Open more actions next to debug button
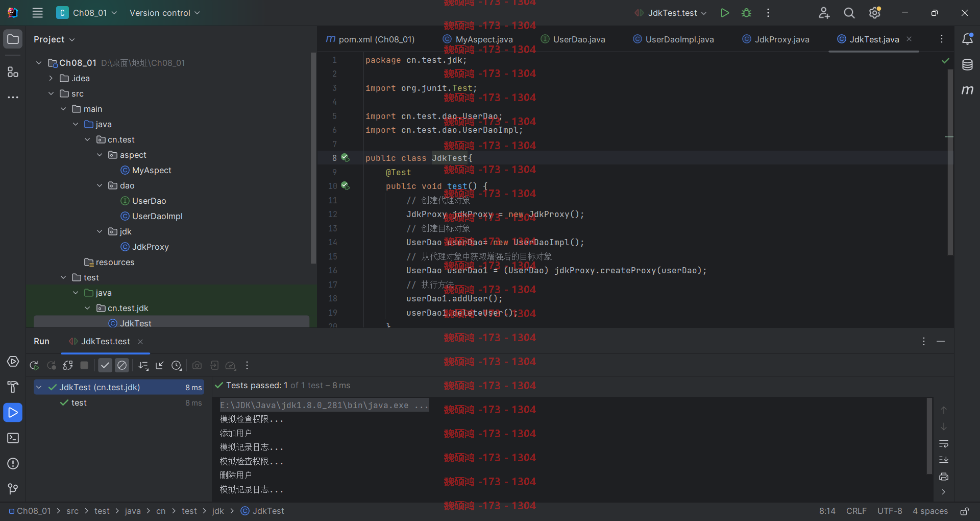The height and width of the screenshot is (521, 980). pyautogui.click(x=768, y=13)
